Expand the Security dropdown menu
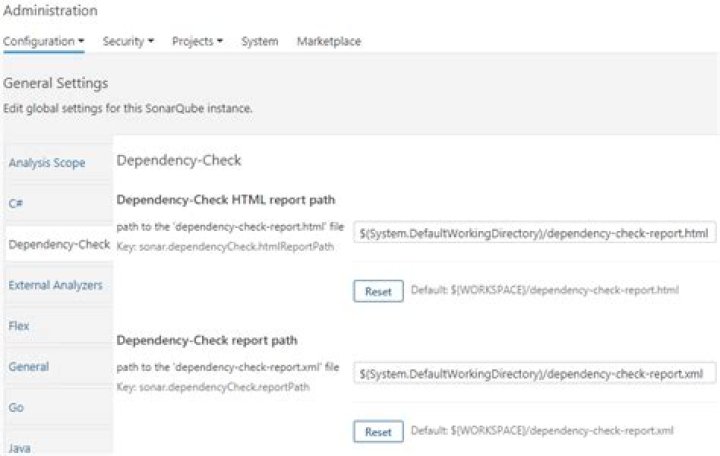This screenshot has height=456, width=720. [x=128, y=41]
